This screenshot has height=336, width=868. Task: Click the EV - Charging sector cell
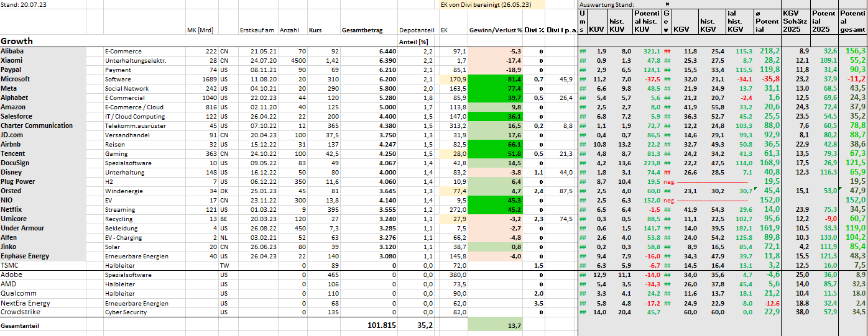click(144, 237)
